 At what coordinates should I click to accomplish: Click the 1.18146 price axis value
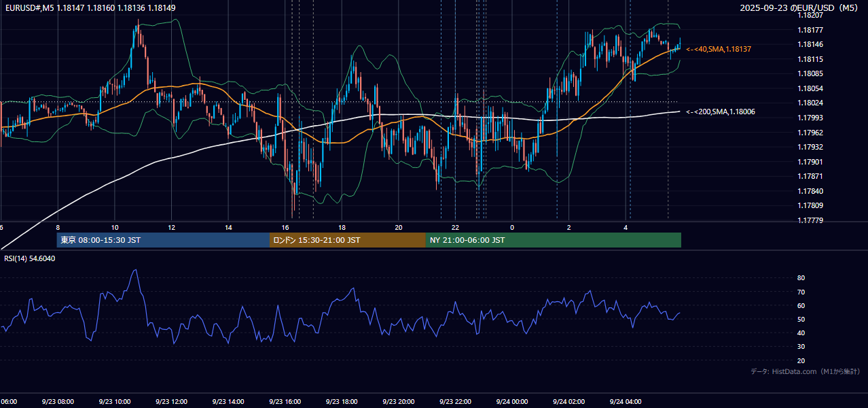point(811,44)
